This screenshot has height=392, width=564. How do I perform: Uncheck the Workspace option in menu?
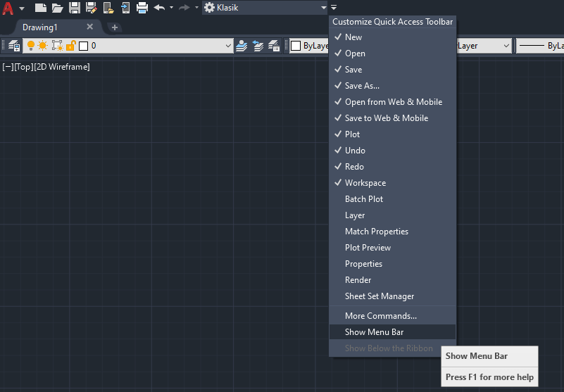(365, 183)
